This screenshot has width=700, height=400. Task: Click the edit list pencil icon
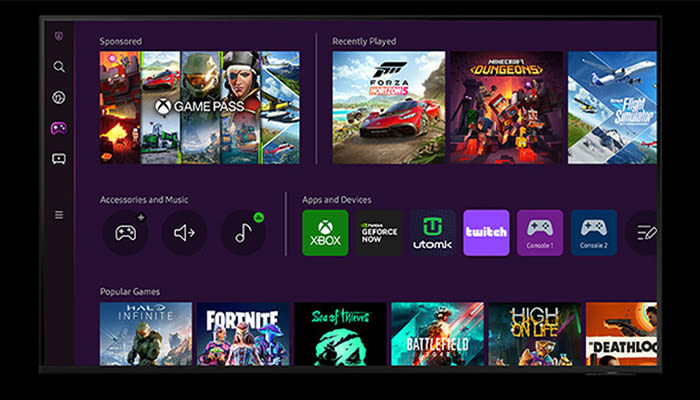[645, 233]
